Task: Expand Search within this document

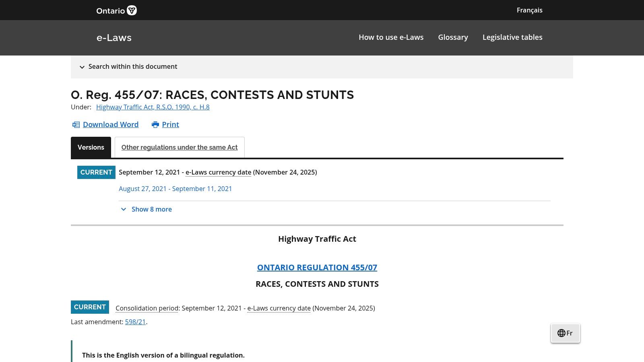Action: pyautogui.click(x=322, y=67)
